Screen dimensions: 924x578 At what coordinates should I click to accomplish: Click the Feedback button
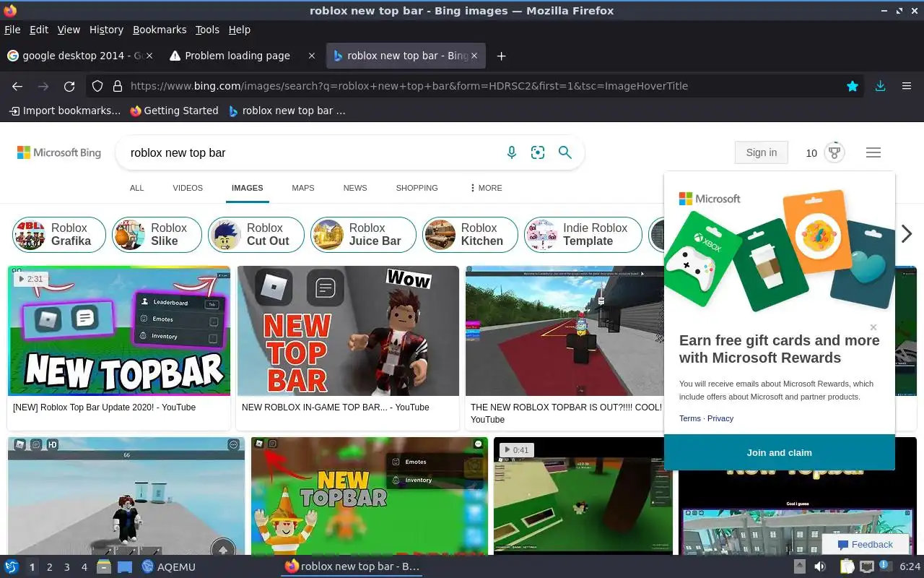point(865,545)
